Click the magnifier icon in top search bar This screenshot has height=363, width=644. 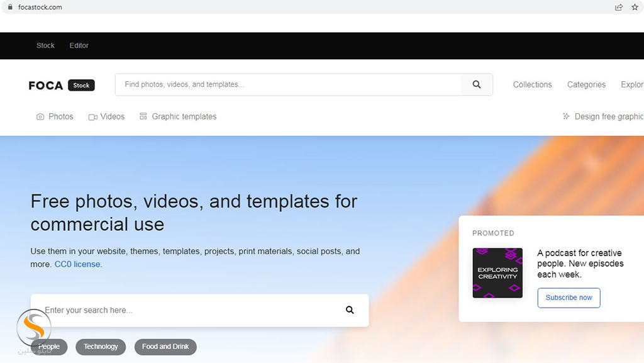point(477,85)
